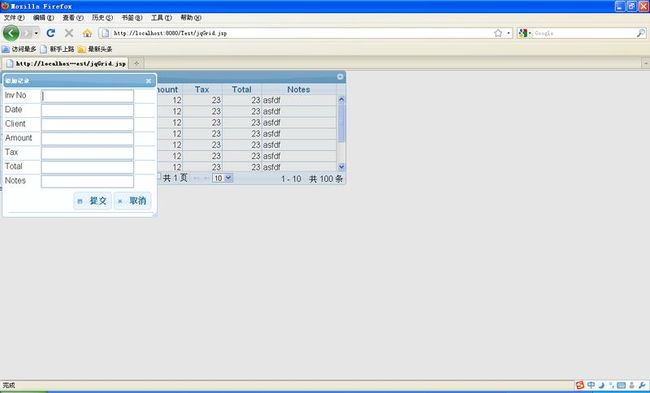650x393 pixels.
Task: Click the Amount input field
Action: (87, 138)
